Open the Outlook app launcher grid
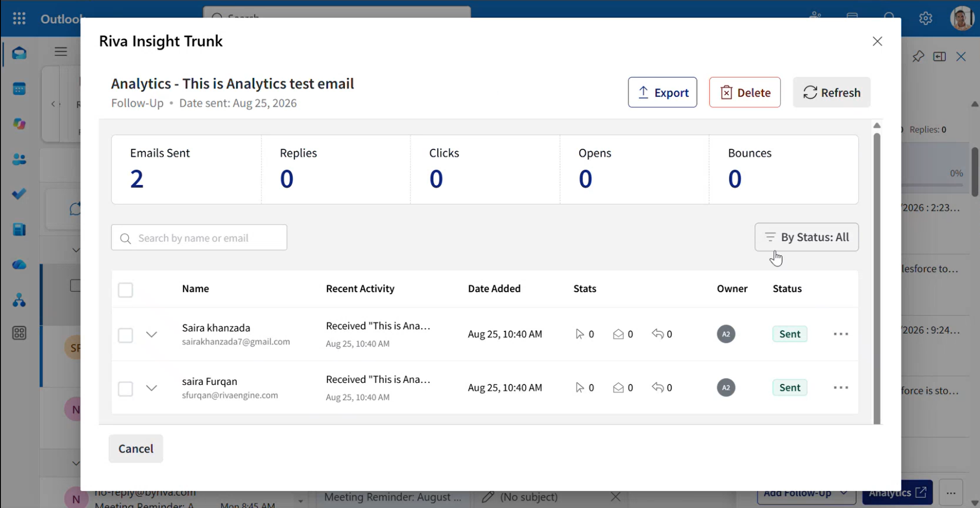The width and height of the screenshot is (980, 508). click(19, 18)
